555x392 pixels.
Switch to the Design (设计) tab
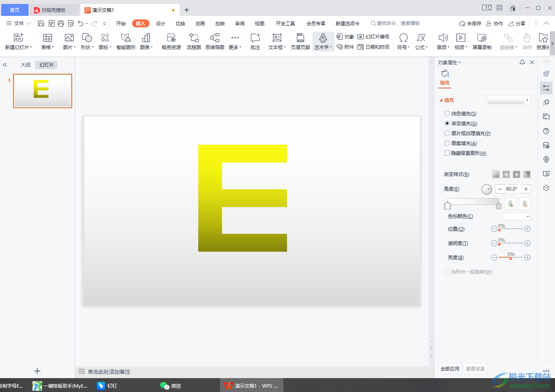point(161,23)
